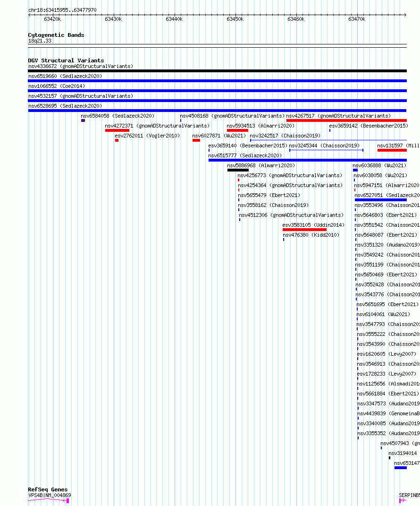Click the esv1620605 (Levy2007) label

[386, 354]
